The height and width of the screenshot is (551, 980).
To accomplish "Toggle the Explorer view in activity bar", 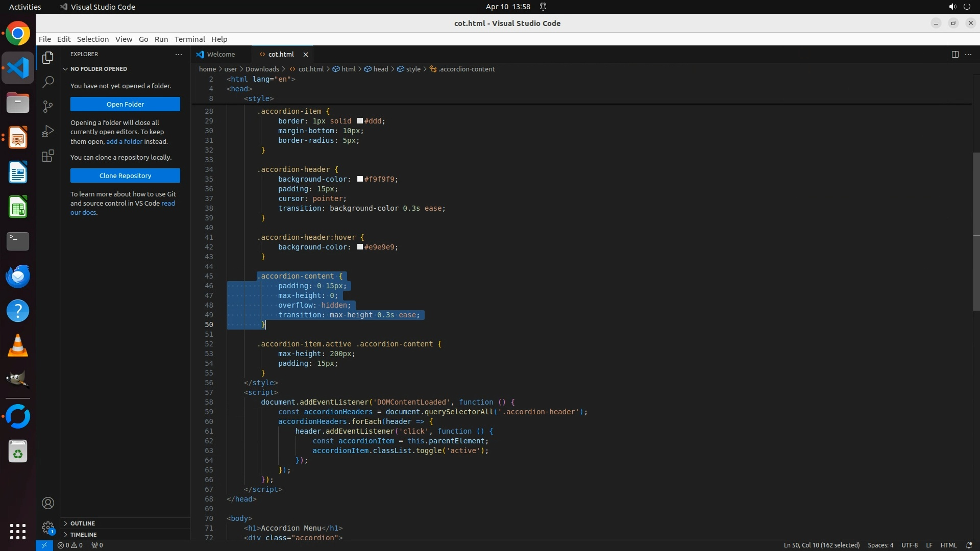I will point(48,58).
